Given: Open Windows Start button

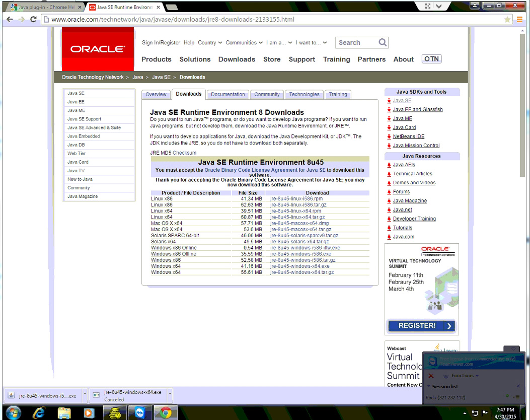Looking at the screenshot, I should pos(13,412).
